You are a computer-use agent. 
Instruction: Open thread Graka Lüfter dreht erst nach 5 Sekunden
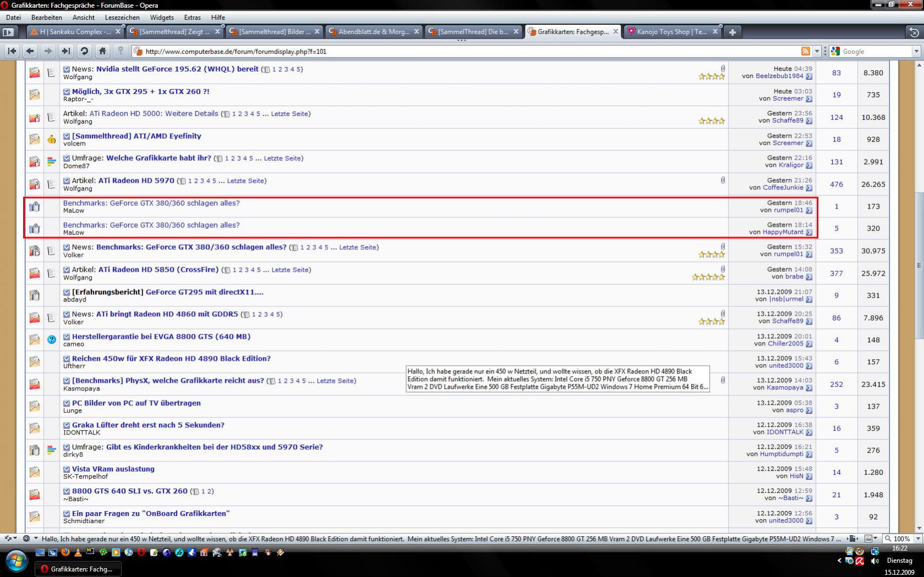148,425
